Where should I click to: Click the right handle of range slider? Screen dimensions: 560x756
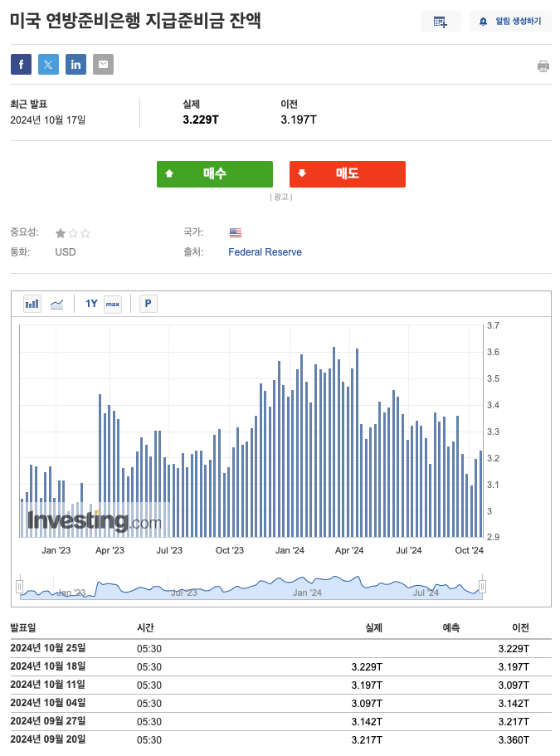[x=482, y=587]
